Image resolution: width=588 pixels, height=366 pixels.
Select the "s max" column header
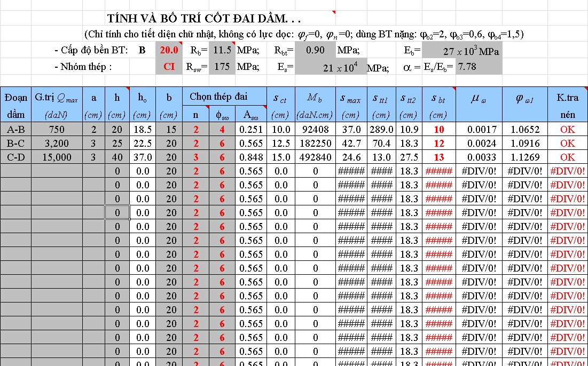[351, 105]
